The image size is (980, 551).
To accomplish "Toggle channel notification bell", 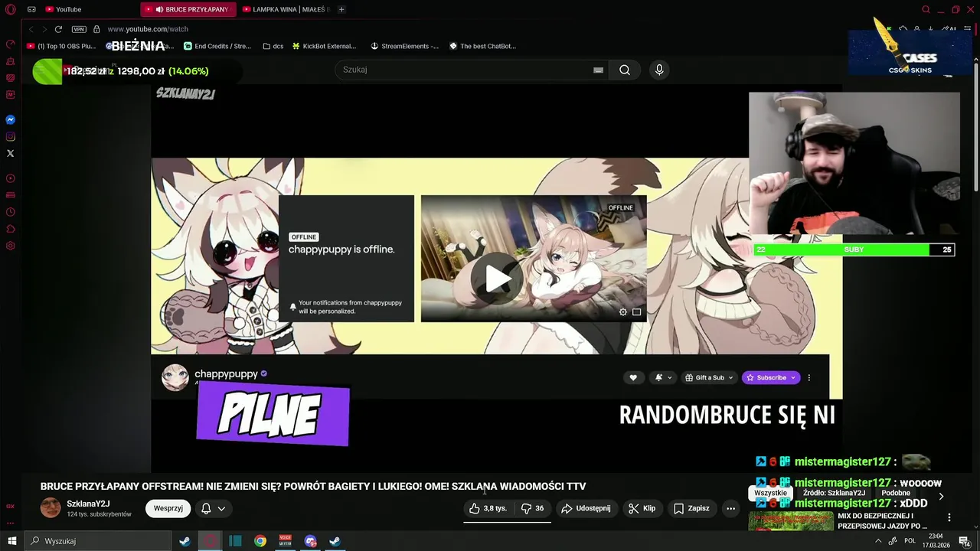I will (206, 508).
